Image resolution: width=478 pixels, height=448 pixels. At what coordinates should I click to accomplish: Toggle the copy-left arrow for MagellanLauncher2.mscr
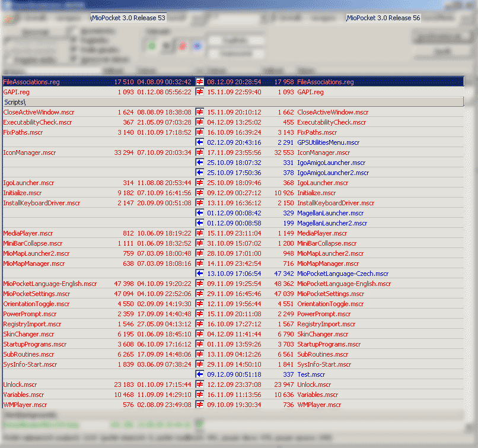200,223
